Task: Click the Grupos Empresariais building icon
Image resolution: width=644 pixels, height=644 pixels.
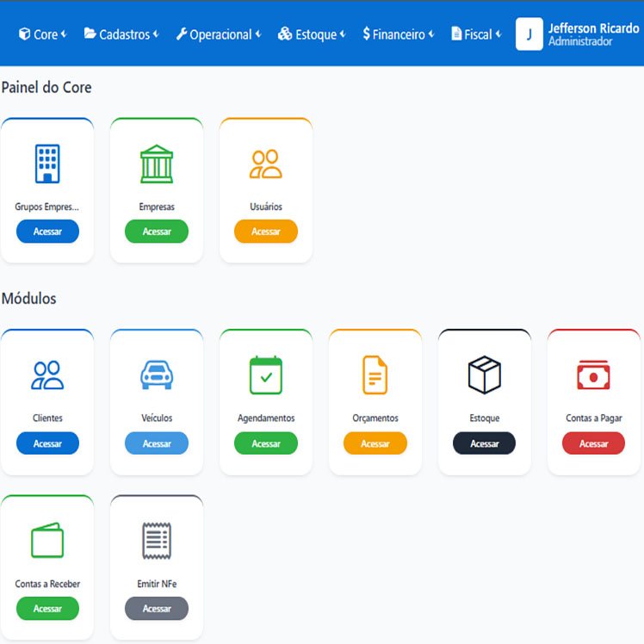Action: (x=47, y=164)
